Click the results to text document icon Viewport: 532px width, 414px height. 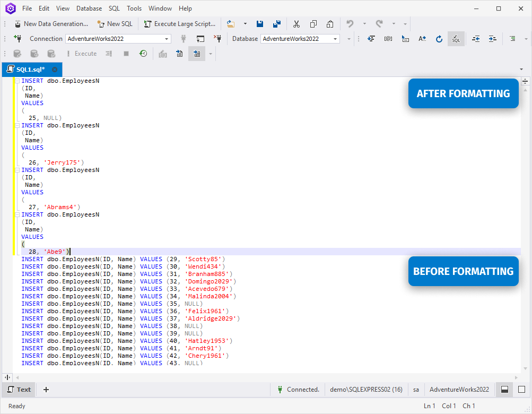(x=179, y=54)
